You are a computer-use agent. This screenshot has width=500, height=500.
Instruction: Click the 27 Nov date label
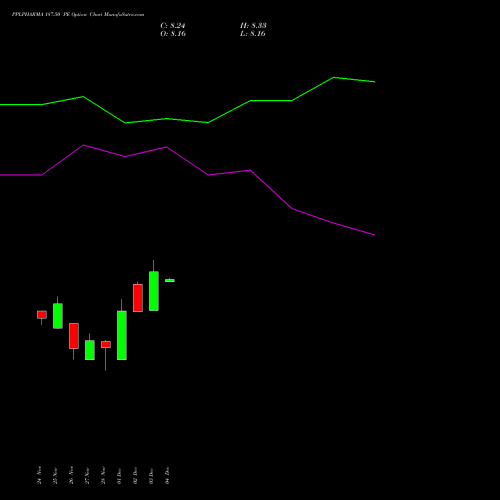tap(87, 476)
